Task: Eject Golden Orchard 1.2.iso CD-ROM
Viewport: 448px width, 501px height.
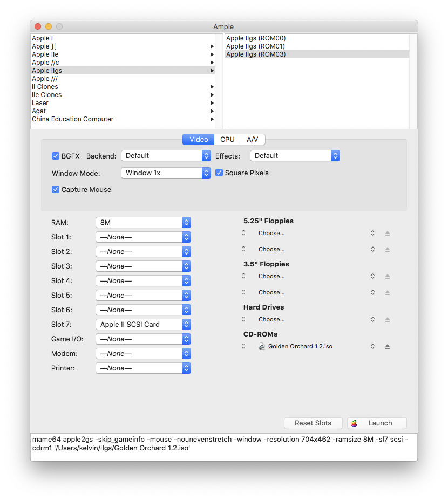Action: (387, 346)
